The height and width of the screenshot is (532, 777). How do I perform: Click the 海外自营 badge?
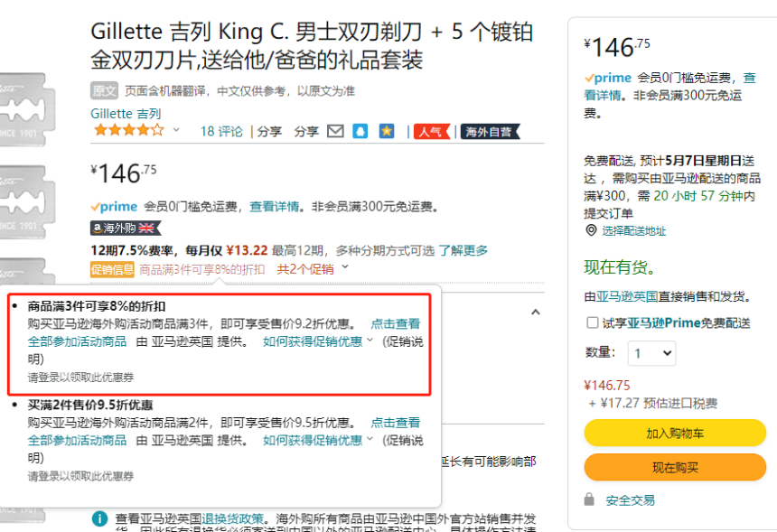(x=488, y=131)
